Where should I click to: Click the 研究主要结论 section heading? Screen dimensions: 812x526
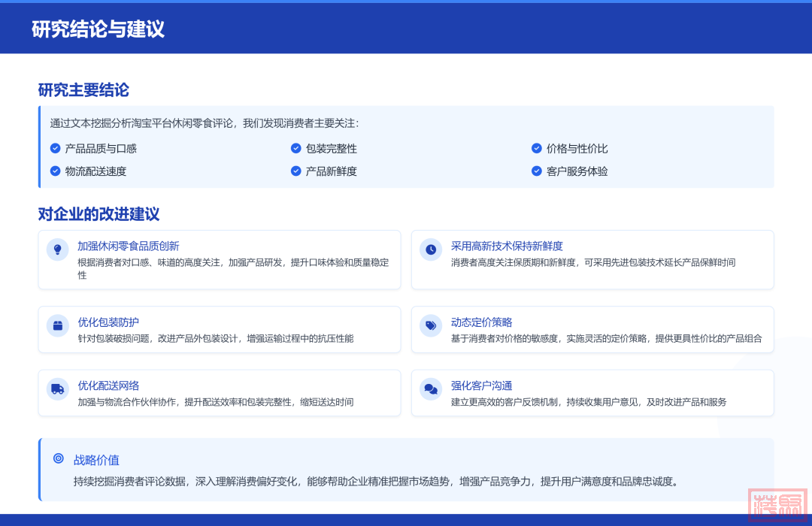click(83, 90)
